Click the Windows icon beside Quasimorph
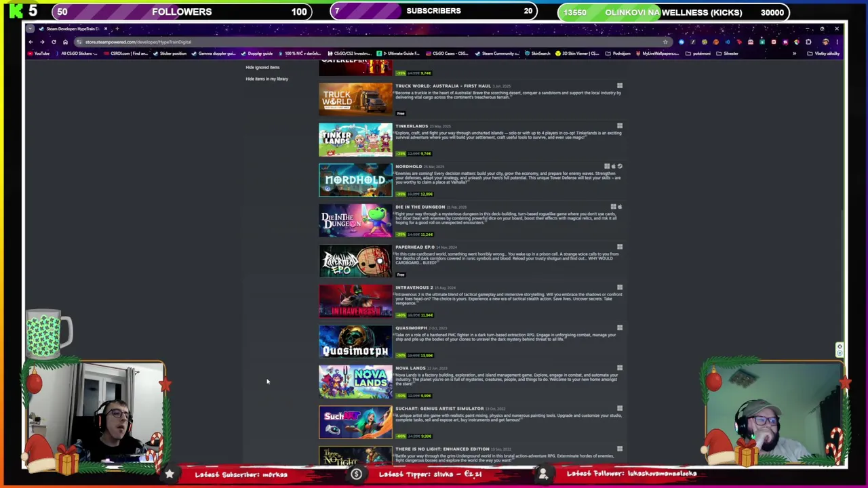Screen dimensions: 868x488 (x=619, y=328)
